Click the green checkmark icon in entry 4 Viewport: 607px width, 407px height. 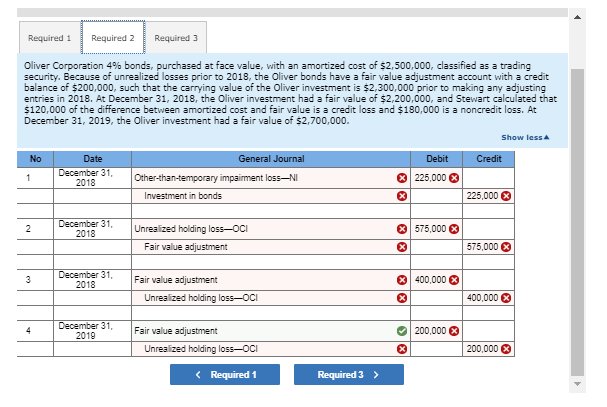click(x=402, y=331)
